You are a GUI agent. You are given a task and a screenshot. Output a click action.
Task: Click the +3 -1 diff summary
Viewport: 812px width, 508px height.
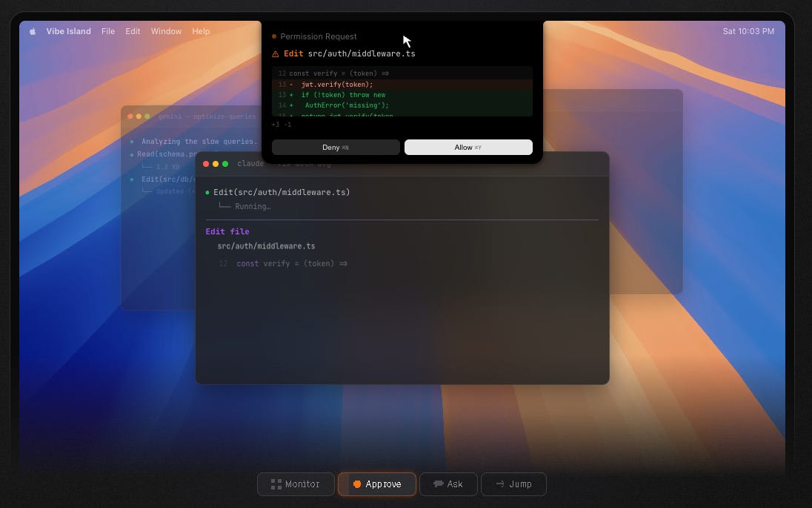point(282,125)
